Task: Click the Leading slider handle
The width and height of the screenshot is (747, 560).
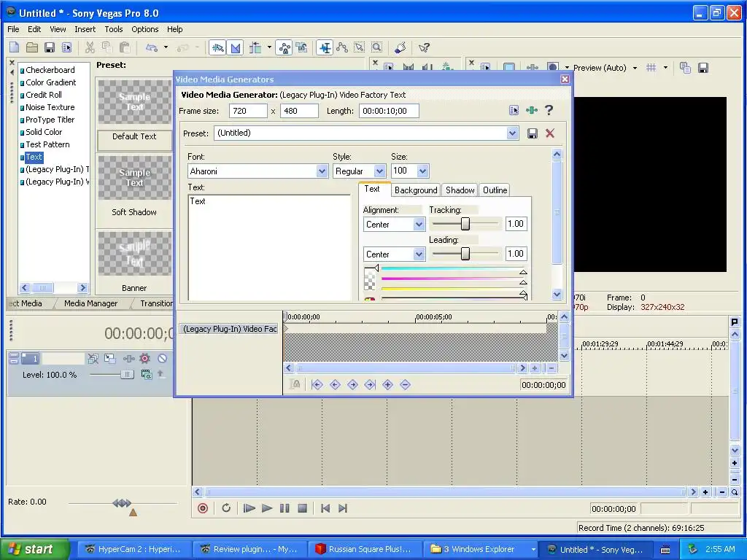Action: coord(465,254)
